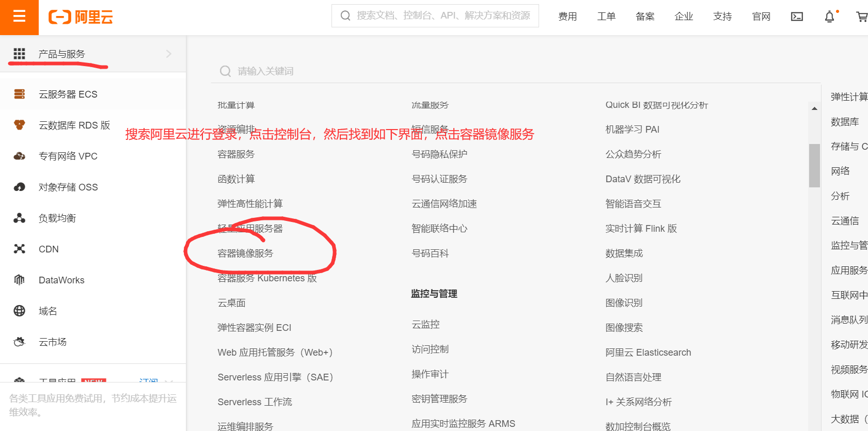
Task: Open the orange hamburger menu
Action: tap(19, 17)
